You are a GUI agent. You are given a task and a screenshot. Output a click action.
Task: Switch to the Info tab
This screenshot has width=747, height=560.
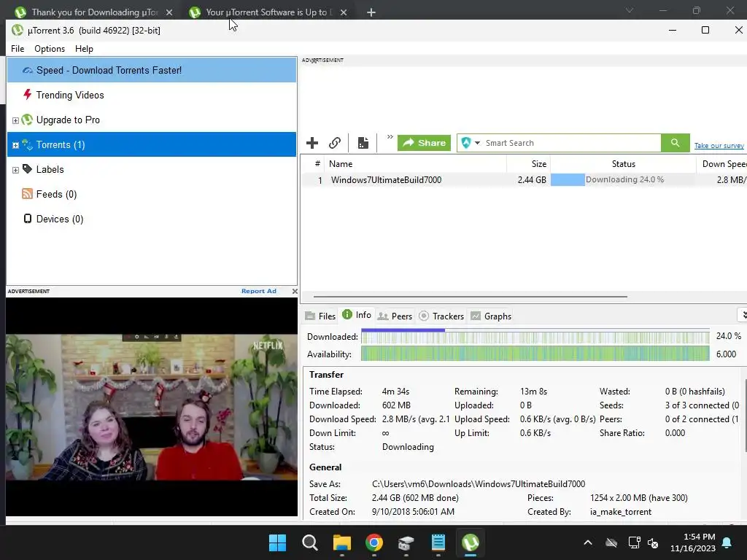tap(357, 315)
